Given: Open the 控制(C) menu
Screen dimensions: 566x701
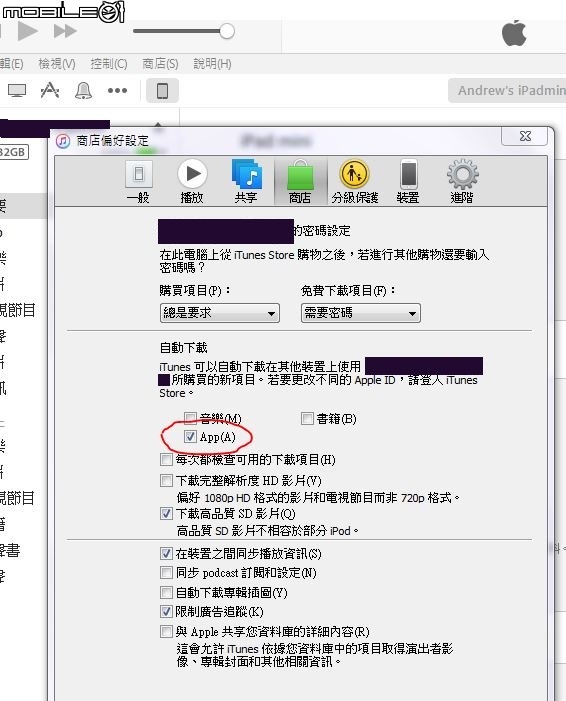Looking at the screenshot, I should [109, 64].
